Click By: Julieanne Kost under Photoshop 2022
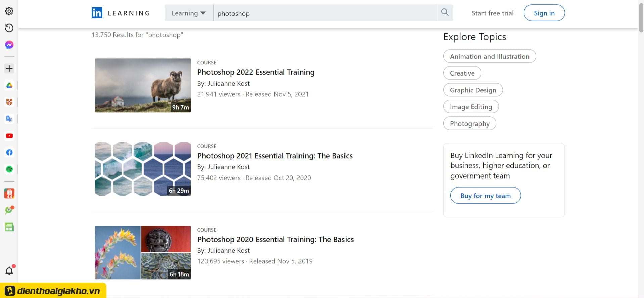 (x=223, y=83)
